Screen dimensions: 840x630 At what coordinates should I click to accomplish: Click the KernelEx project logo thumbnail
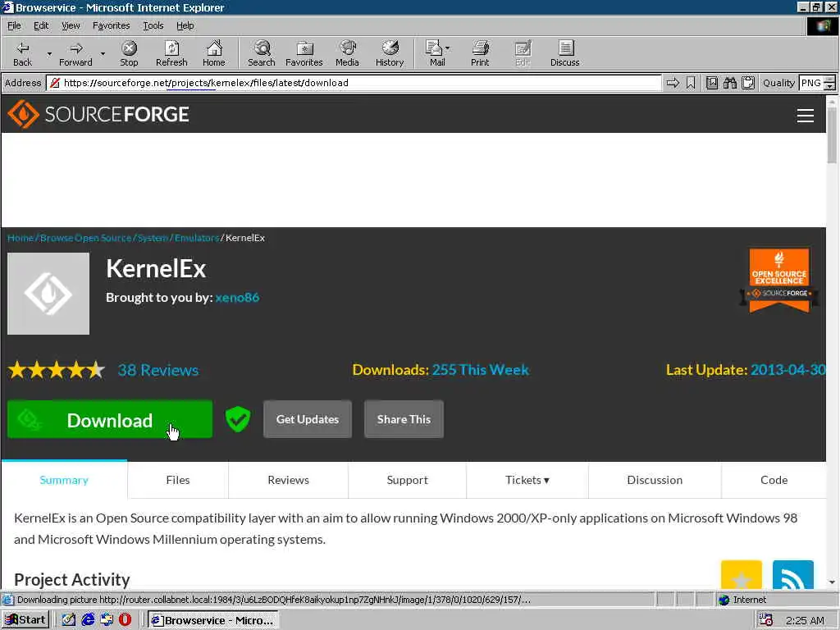click(48, 294)
